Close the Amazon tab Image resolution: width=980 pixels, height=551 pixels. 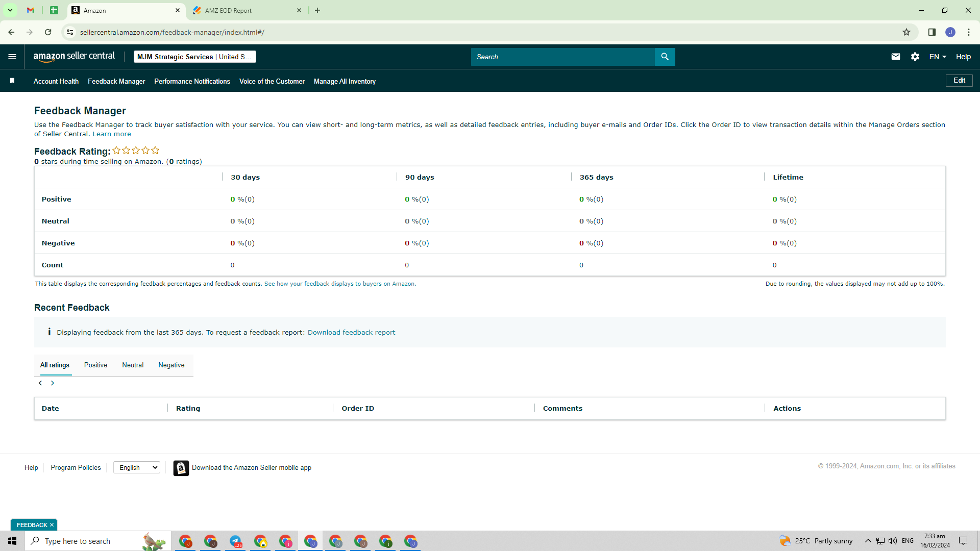click(x=178, y=10)
